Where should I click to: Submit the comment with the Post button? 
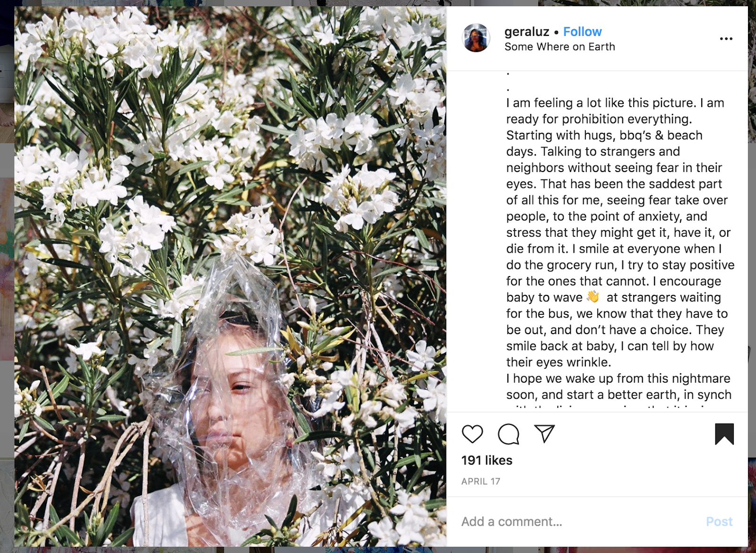[719, 522]
